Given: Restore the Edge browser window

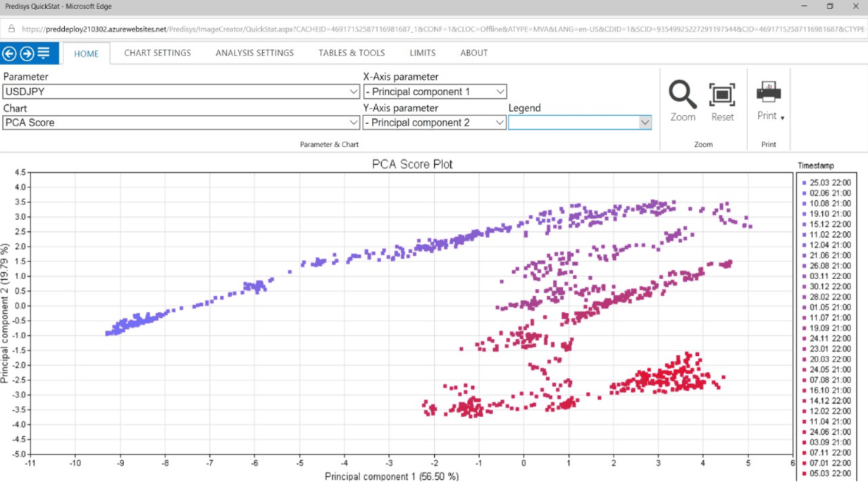Looking at the screenshot, I should [x=830, y=6].
